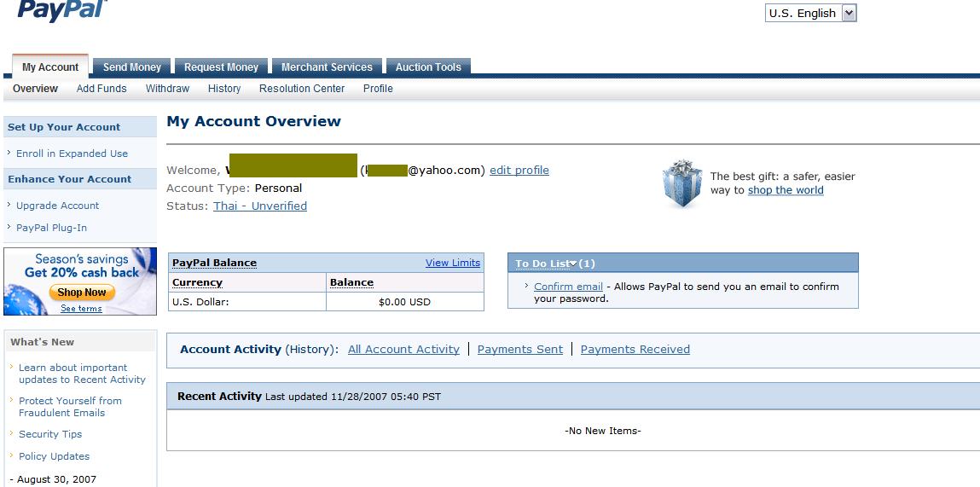Open the PayPal Plug-In link
This screenshot has height=487, width=980.
pos(51,228)
